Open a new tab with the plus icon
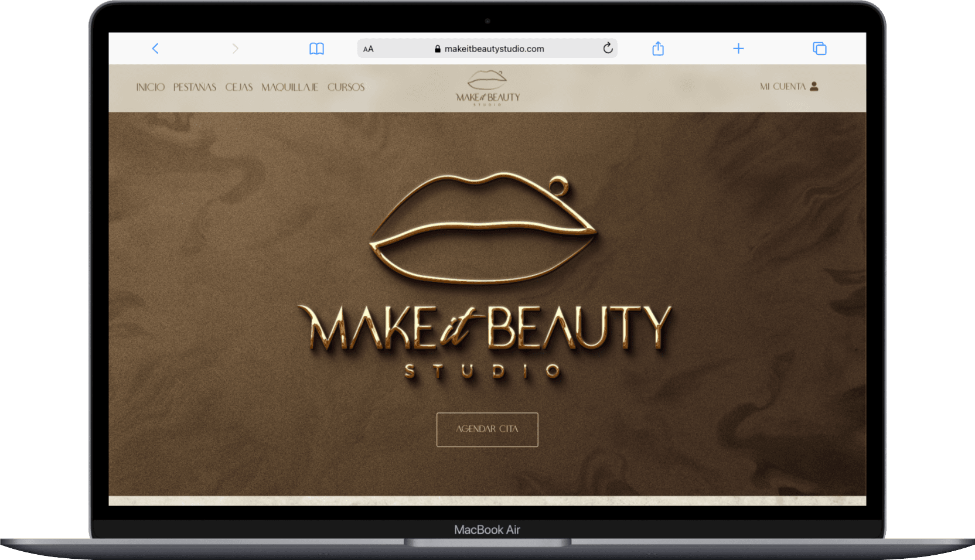This screenshot has height=560, width=975. [x=738, y=49]
